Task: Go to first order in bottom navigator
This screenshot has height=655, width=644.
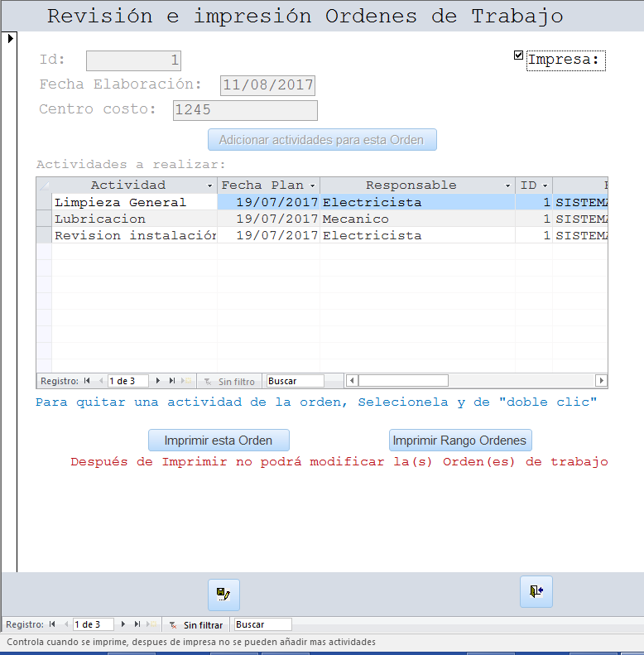Action: coord(53,624)
